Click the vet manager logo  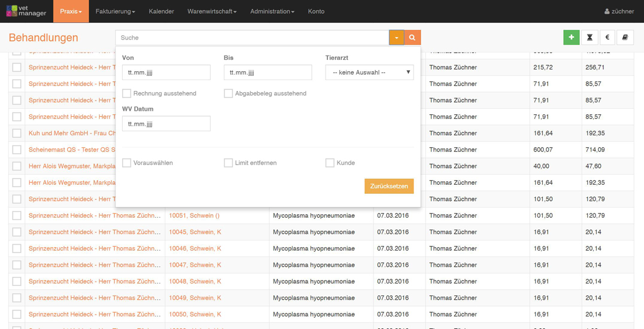pos(26,11)
